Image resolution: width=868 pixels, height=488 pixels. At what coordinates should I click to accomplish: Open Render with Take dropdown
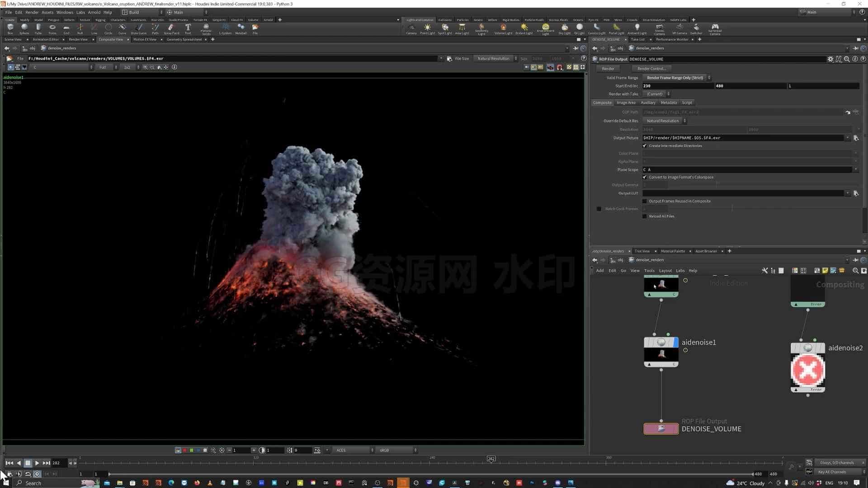[x=656, y=94]
